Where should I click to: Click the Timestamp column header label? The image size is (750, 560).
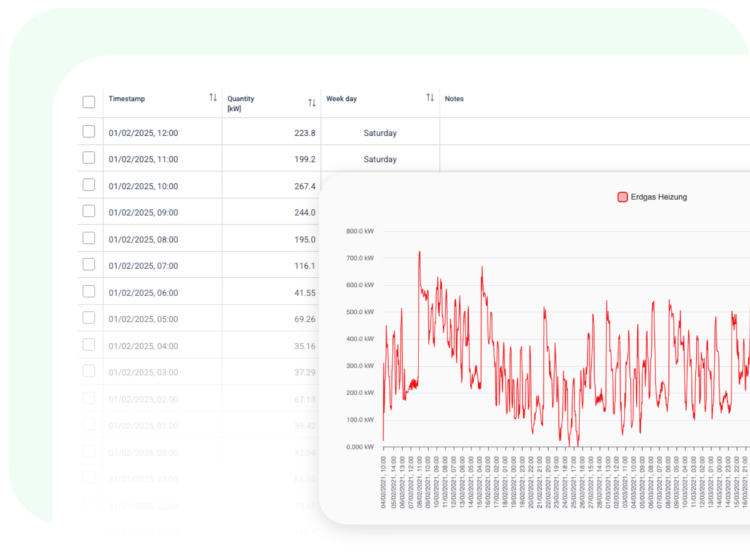pos(127,99)
